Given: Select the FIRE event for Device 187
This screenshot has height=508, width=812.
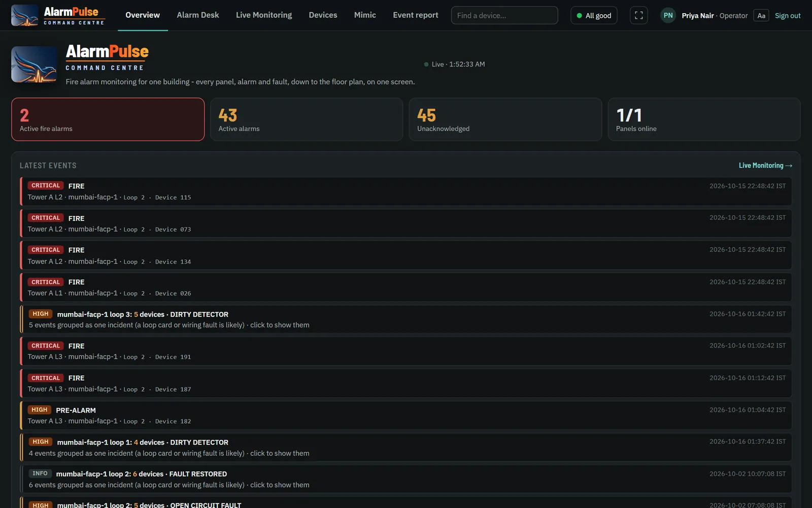Looking at the screenshot, I should click(406, 384).
